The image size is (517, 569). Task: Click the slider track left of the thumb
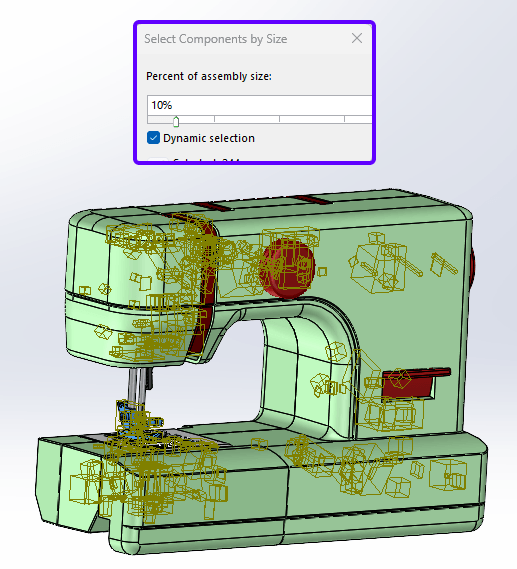(160, 119)
